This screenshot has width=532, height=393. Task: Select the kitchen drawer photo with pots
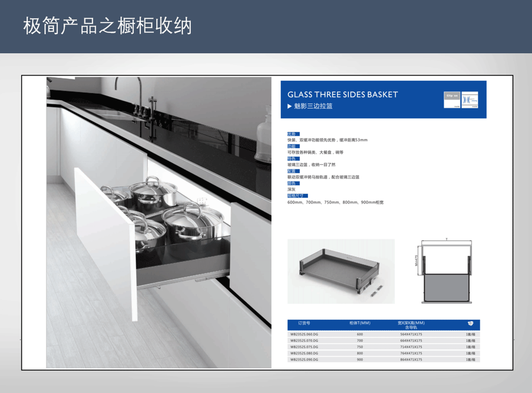[159, 223]
